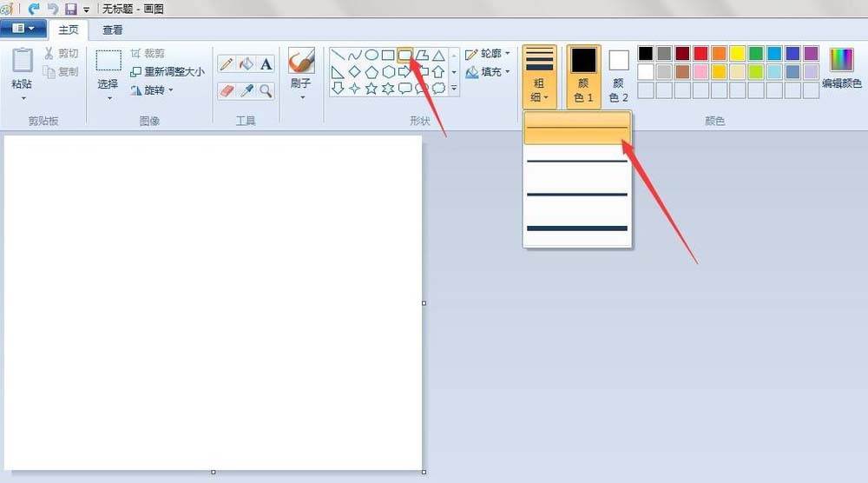Choose the Rounded rectangle shape
Image resolution: width=868 pixels, height=483 pixels.
(405, 55)
